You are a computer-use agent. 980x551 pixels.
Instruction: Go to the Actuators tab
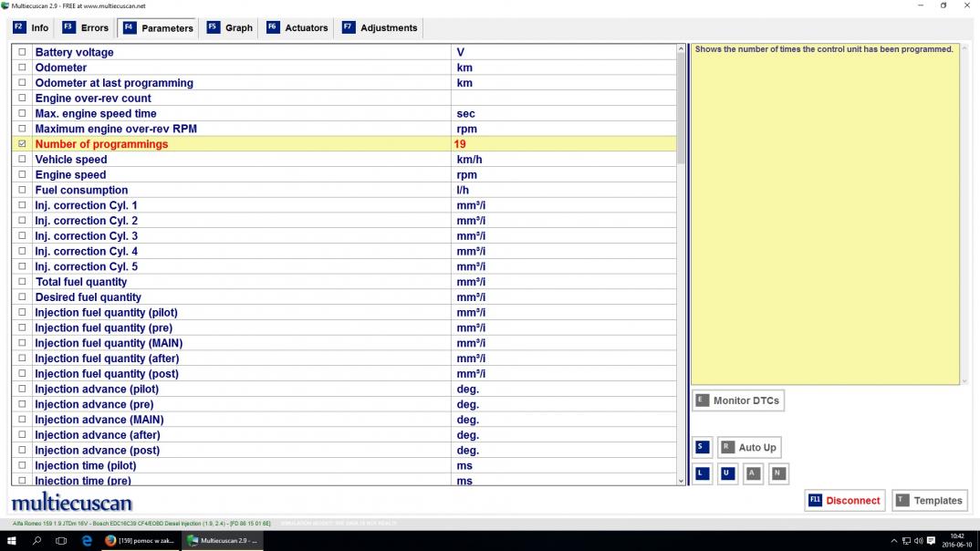coord(297,28)
